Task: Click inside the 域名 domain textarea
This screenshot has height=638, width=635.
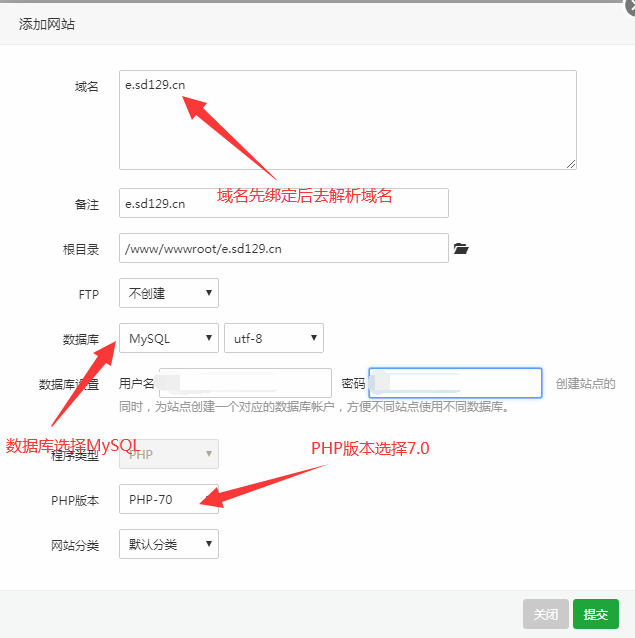Action: (347, 120)
